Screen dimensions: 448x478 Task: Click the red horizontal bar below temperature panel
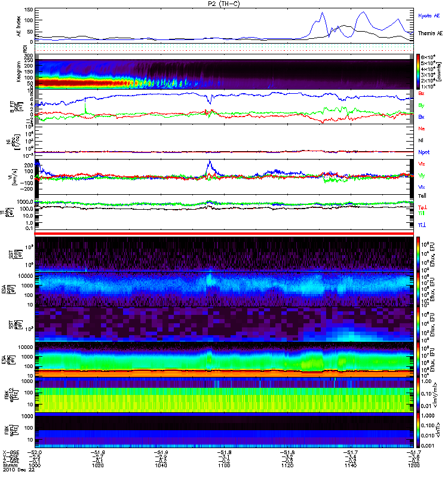click(x=224, y=234)
